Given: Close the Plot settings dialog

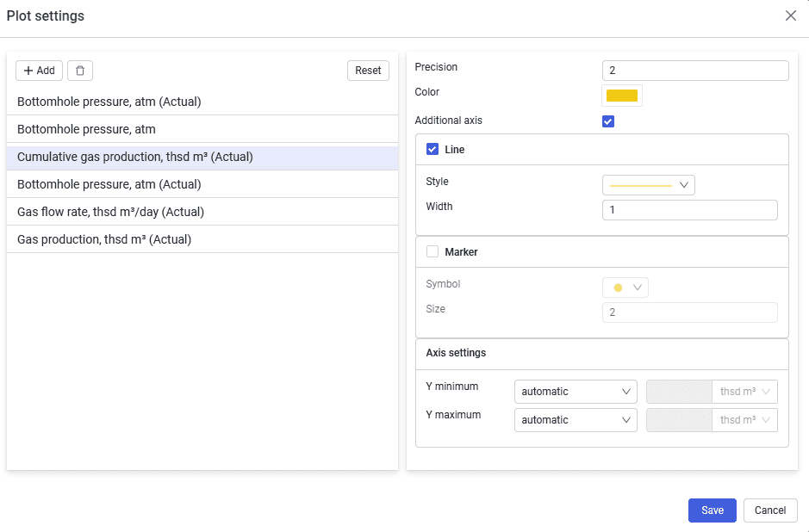Looking at the screenshot, I should [x=790, y=15].
